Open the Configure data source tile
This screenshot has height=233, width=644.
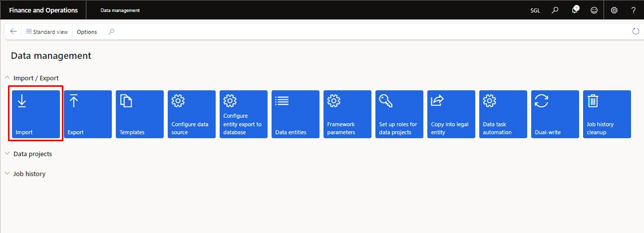click(x=192, y=114)
